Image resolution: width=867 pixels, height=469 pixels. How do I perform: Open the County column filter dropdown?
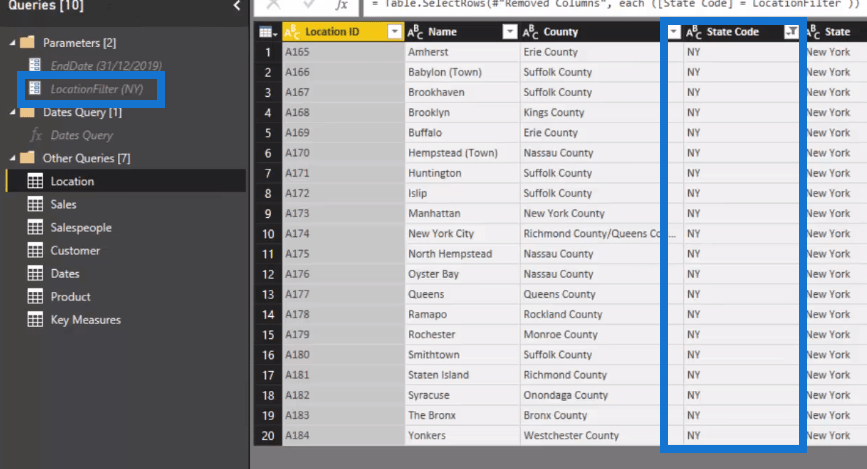tap(673, 32)
